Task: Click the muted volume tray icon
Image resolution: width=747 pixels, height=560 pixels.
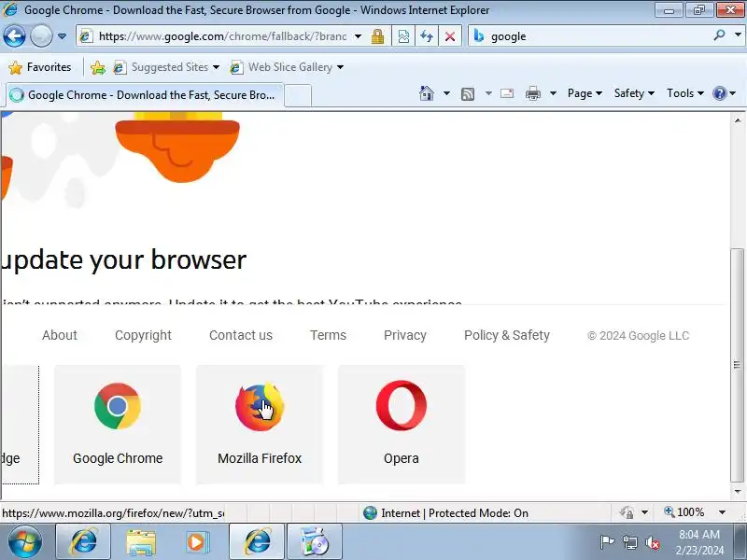Action: tap(653, 542)
